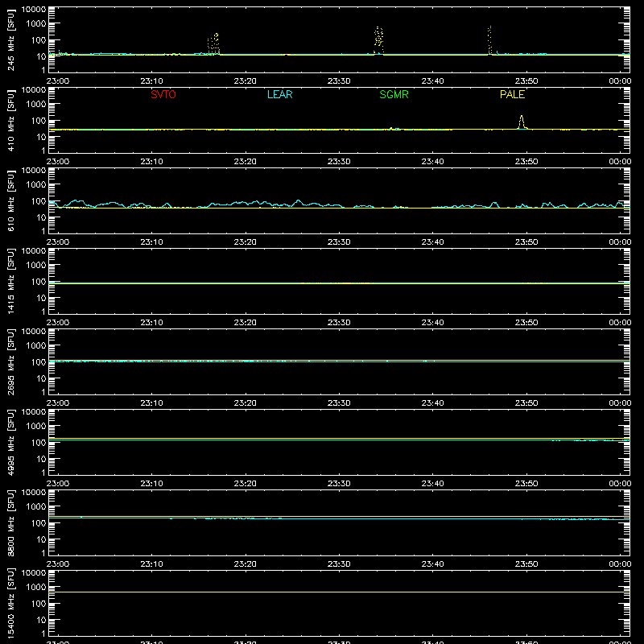Click 00:00 tick label under 2695 MHz panel
This screenshot has width=644, height=644.
(x=620, y=403)
